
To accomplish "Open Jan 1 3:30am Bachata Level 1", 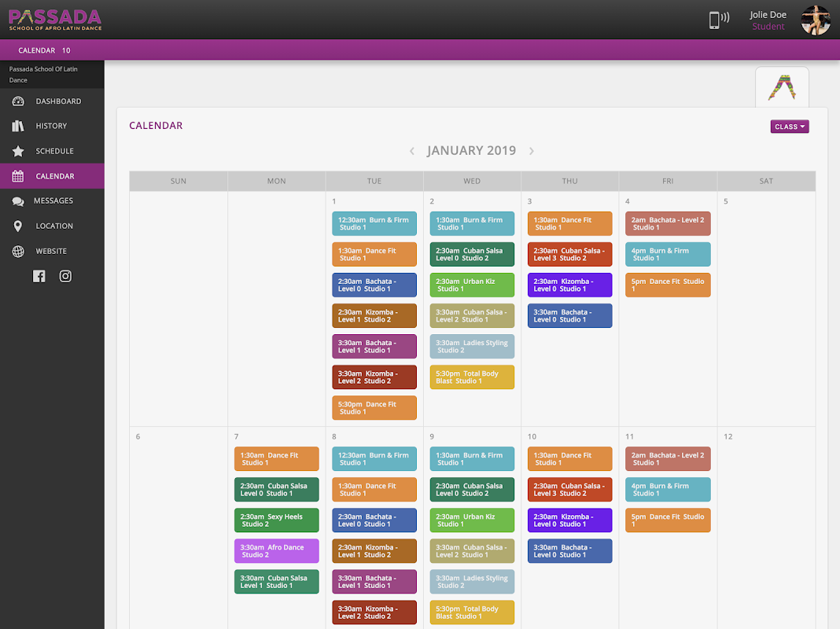I will (374, 347).
